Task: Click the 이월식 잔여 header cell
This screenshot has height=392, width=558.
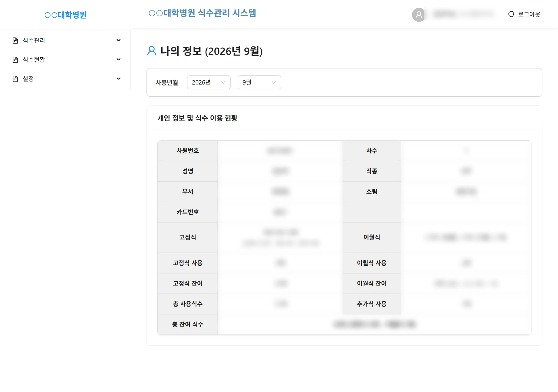Action: point(372,284)
